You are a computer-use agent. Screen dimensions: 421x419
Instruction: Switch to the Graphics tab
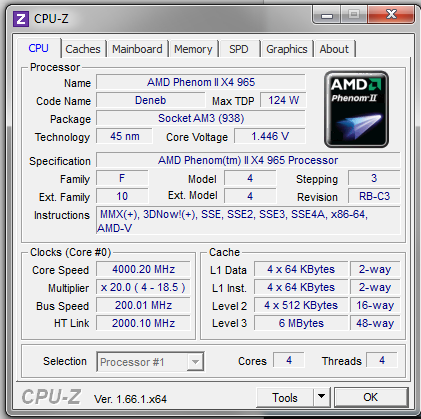(287, 49)
